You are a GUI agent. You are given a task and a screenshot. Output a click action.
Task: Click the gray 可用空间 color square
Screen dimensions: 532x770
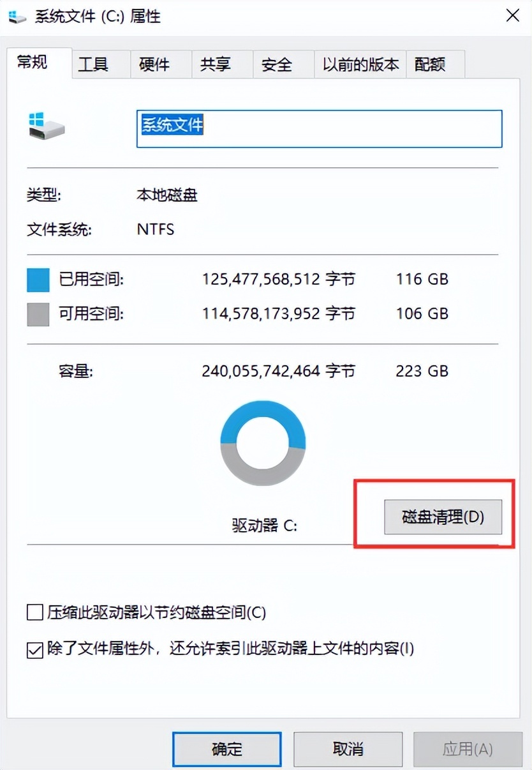[38, 314]
